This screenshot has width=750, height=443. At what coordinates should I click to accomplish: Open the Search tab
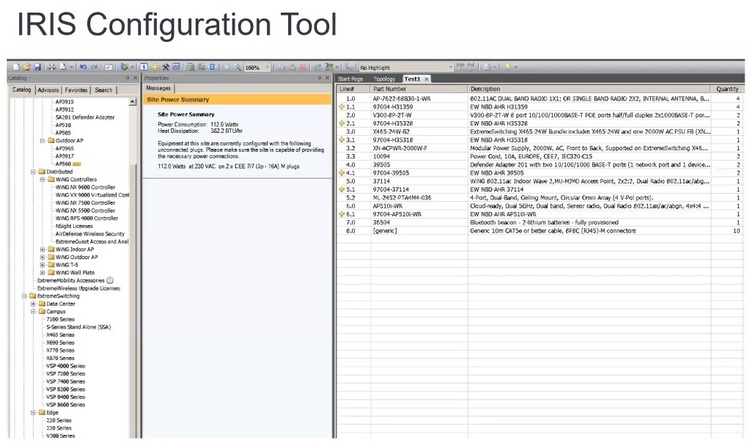(103, 90)
